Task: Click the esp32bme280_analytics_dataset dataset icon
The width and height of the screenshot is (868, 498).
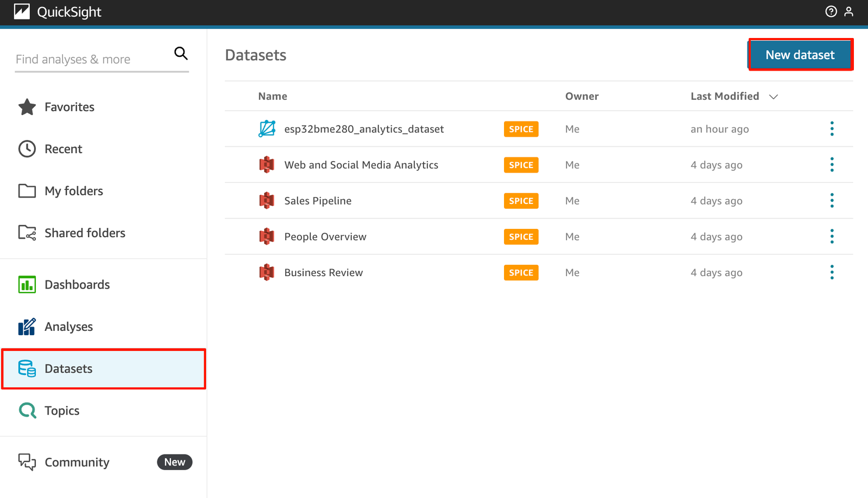Action: [267, 129]
